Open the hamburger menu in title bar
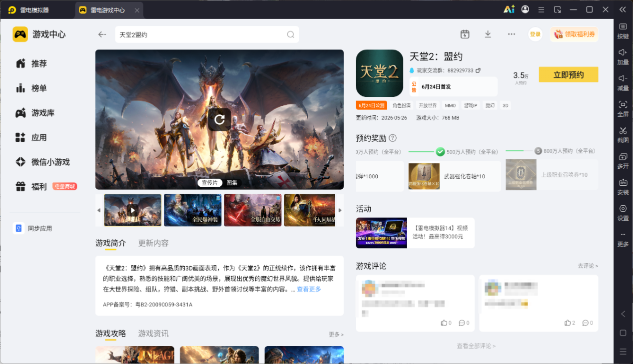This screenshot has height=364, width=633. (541, 9)
